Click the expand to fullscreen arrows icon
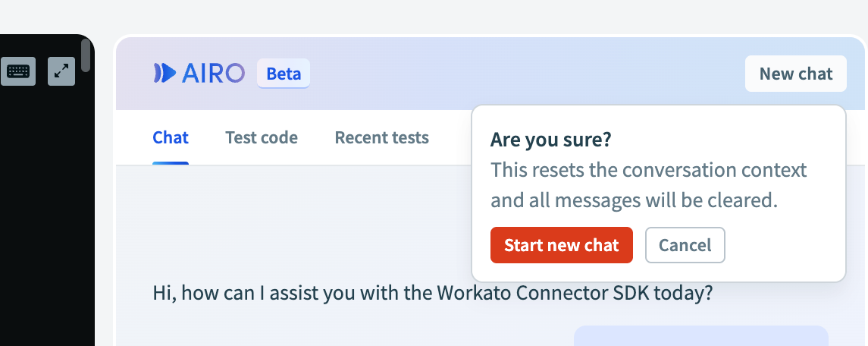The height and width of the screenshot is (346, 868). pyautogui.click(x=61, y=71)
